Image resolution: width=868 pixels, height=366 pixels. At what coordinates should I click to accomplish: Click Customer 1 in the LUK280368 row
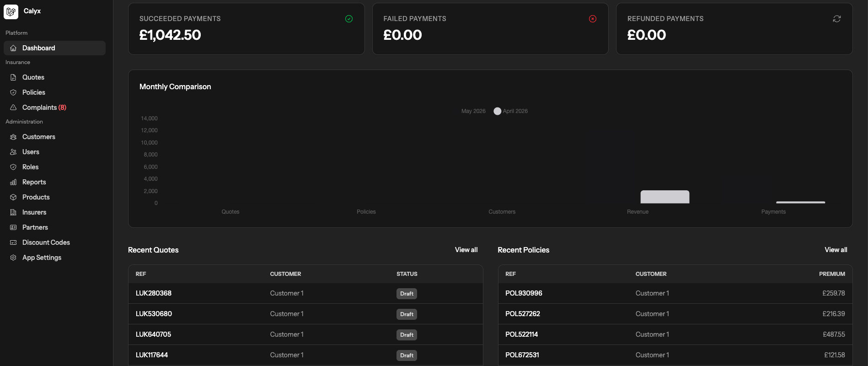[287, 293]
